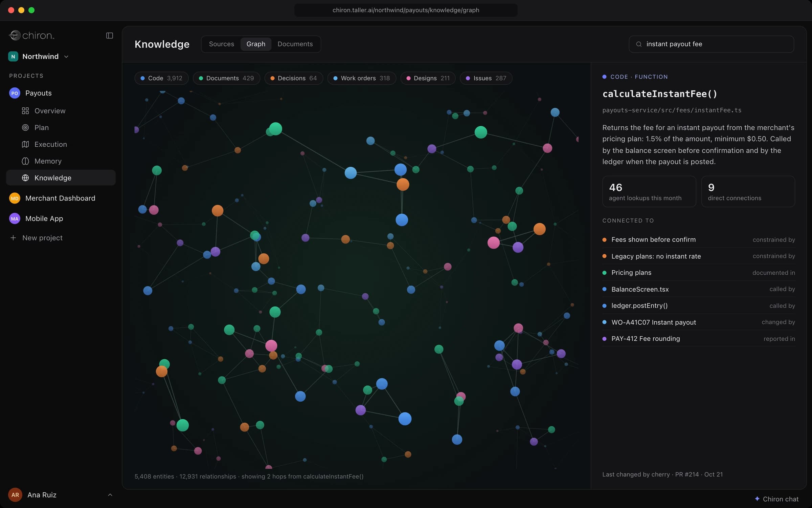Toggle the Decisions 64 filter chip
812x508 pixels.
tap(293, 78)
